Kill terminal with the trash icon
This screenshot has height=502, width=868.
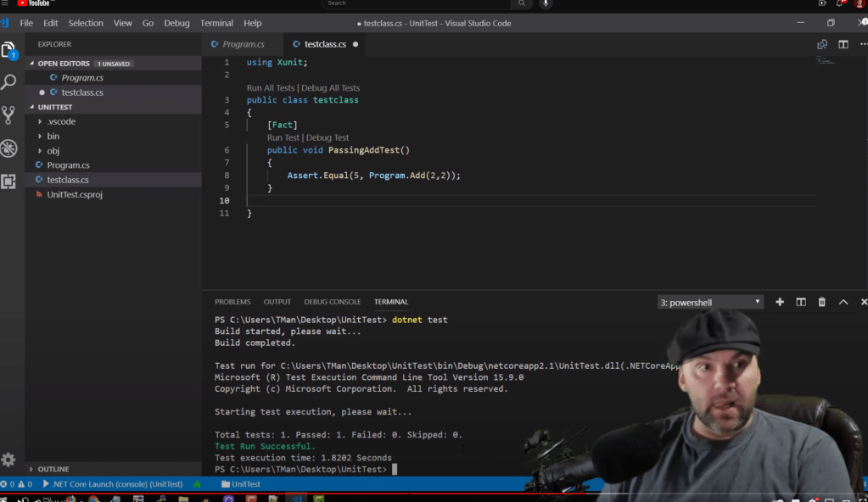(x=822, y=302)
